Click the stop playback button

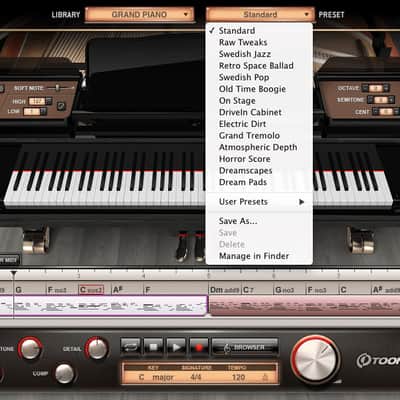pyautogui.click(x=153, y=347)
